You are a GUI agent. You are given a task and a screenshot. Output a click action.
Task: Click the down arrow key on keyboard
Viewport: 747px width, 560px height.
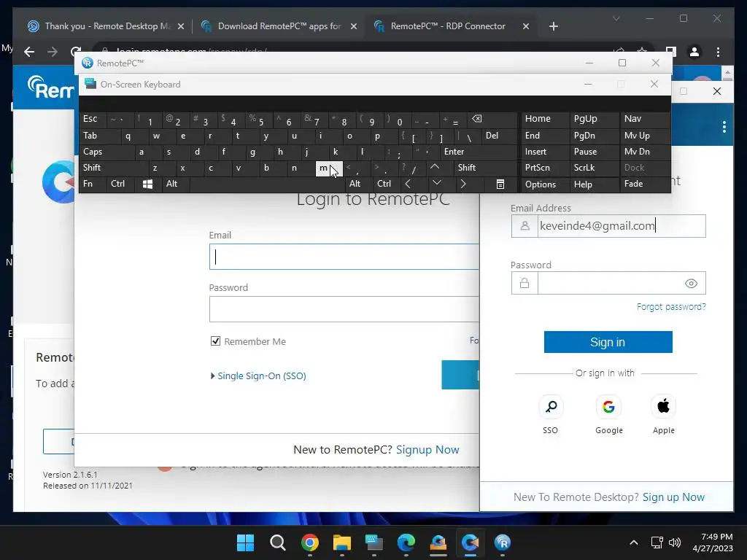[x=437, y=183]
